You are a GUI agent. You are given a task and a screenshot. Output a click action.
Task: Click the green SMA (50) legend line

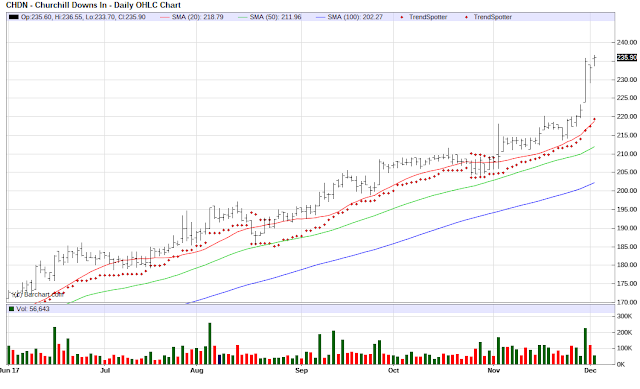(242, 17)
